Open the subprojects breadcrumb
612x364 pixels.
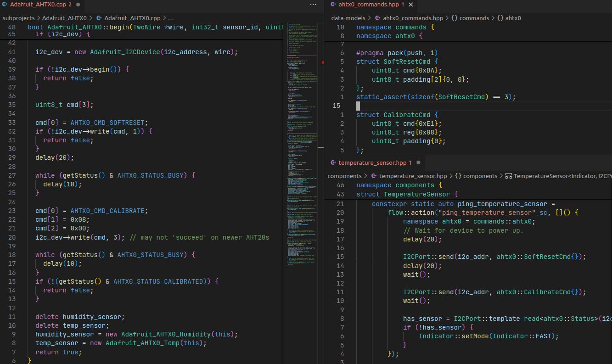coord(19,18)
